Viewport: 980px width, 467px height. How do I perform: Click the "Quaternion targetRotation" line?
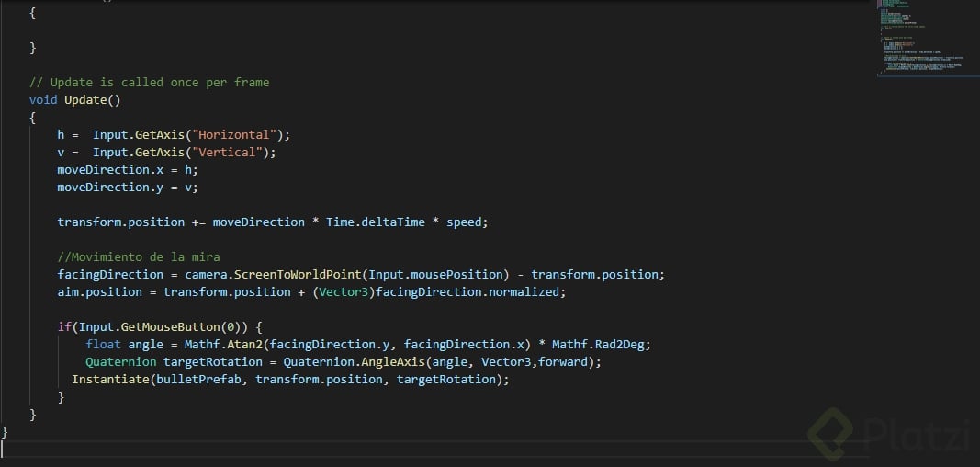coord(344,362)
